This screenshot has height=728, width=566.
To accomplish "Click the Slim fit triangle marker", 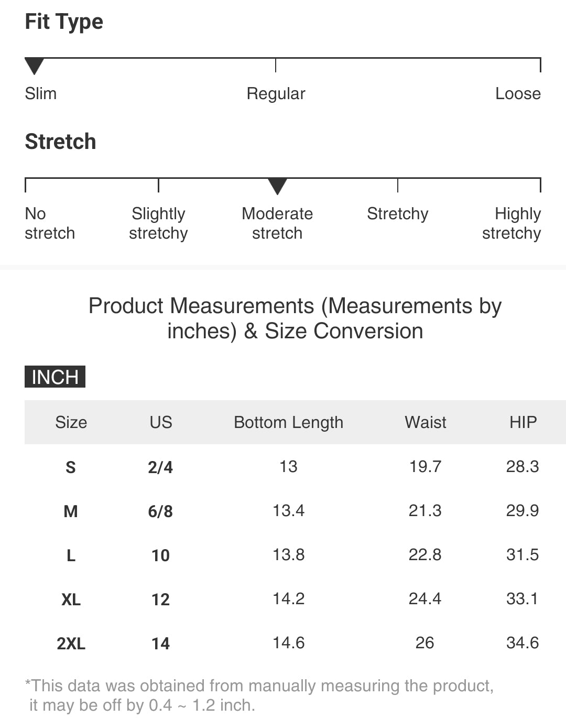I will pos(34,67).
